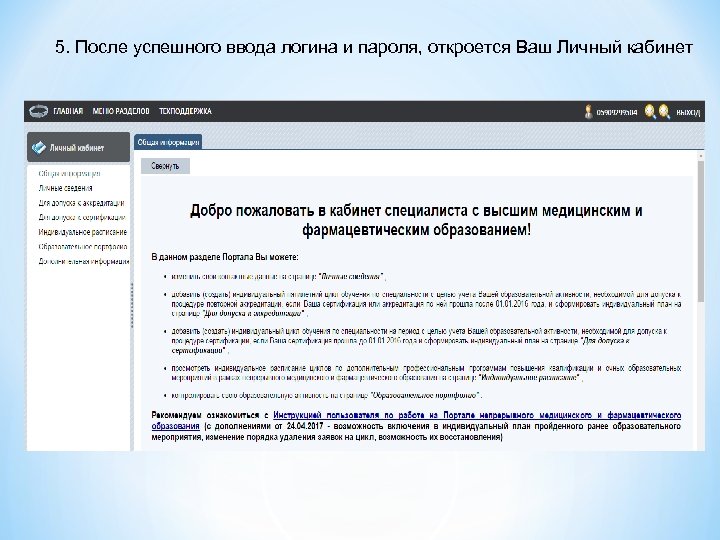Click the user account number

[617, 112]
